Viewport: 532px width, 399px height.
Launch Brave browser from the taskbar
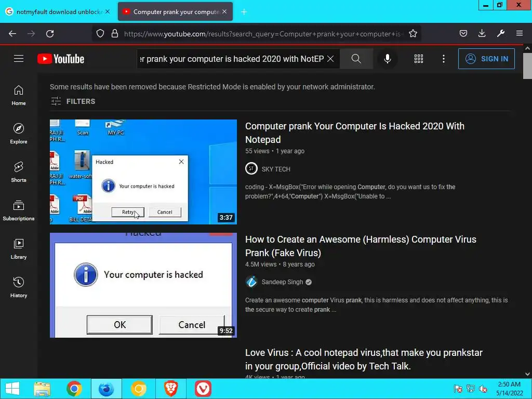[x=171, y=389]
